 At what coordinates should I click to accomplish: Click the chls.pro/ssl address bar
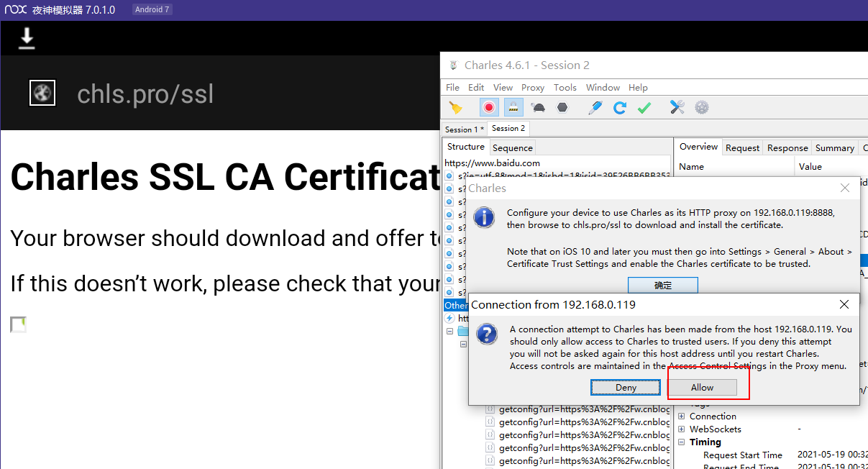145,94
